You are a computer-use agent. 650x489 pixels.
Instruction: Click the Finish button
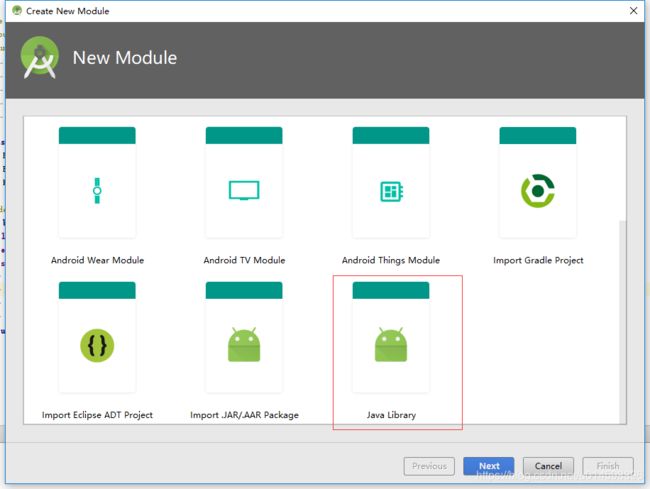pos(608,466)
